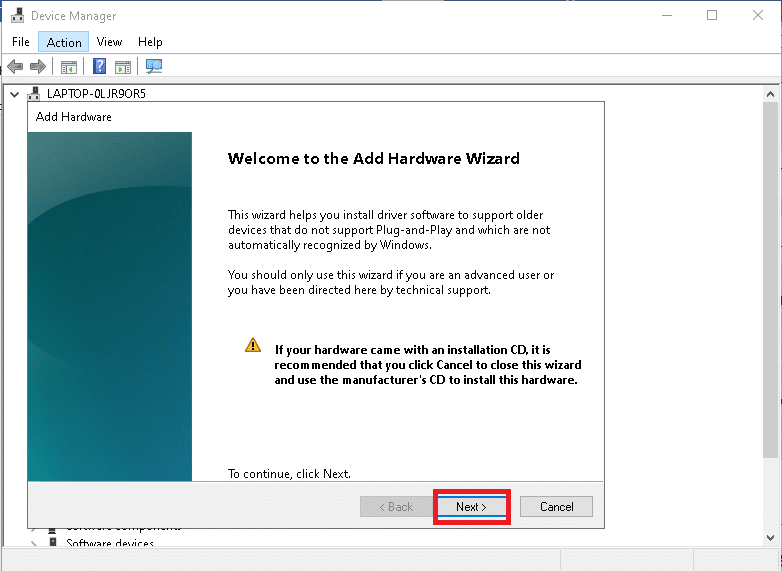Click the yellow warning triangle icon
782x571 pixels.
[253, 345]
